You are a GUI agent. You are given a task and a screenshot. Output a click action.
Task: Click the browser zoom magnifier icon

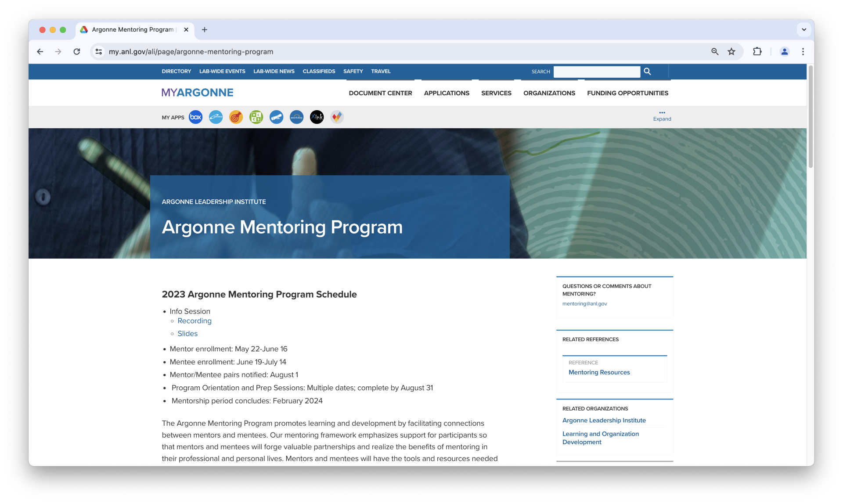pyautogui.click(x=715, y=52)
